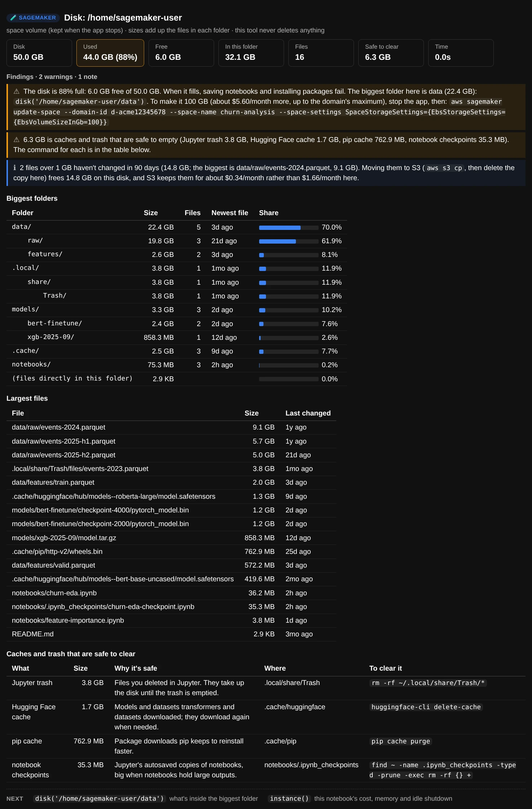Image resolution: width=532 pixels, height=809 pixels.
Task: Click the huggingface-cli delete-cache command
Action: [426, 707]
